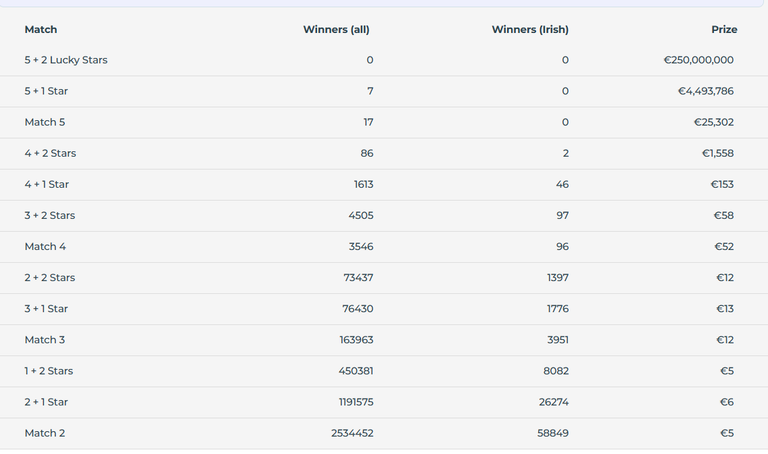Click the Match column header
This screenshot has width=768, height=454.
coord(41,29)
